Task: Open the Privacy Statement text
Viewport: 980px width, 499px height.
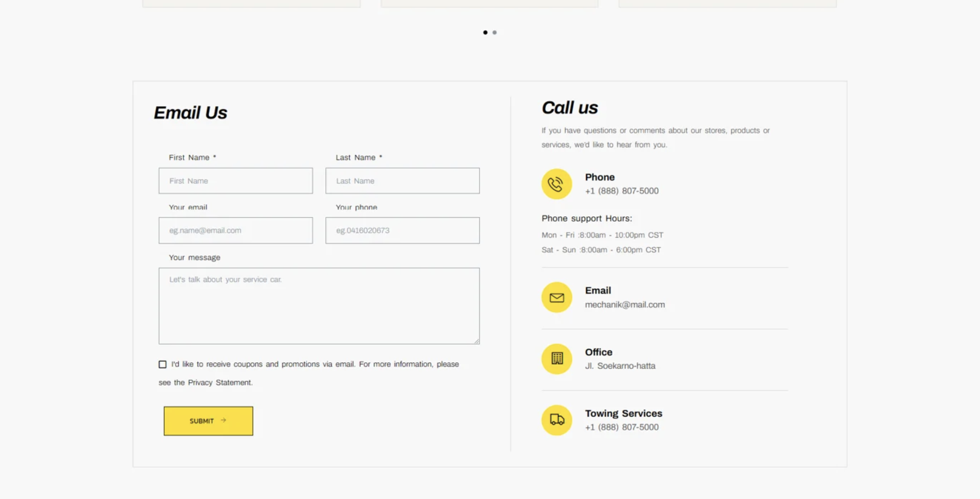Action: click(x=220, y=383)
